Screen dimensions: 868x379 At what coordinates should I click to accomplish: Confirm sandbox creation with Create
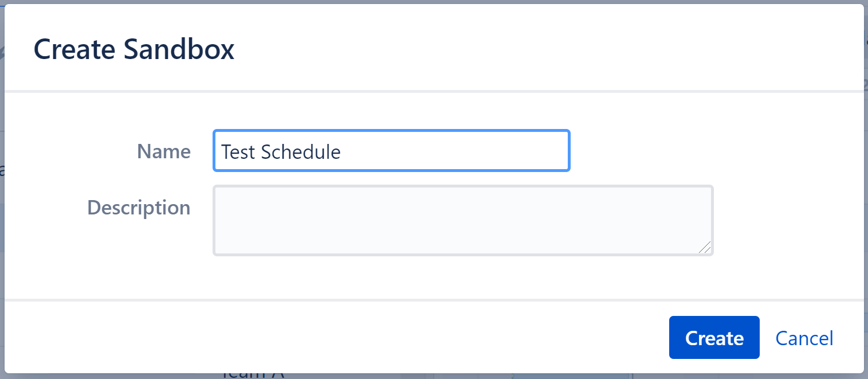click(x=714, y=338)
